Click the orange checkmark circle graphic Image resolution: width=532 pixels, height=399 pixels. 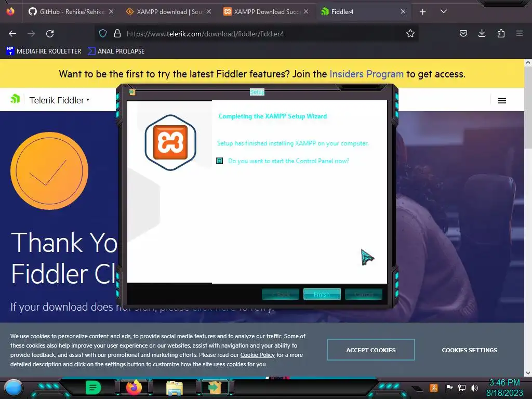pyautogui.click(x=49, y=170)
